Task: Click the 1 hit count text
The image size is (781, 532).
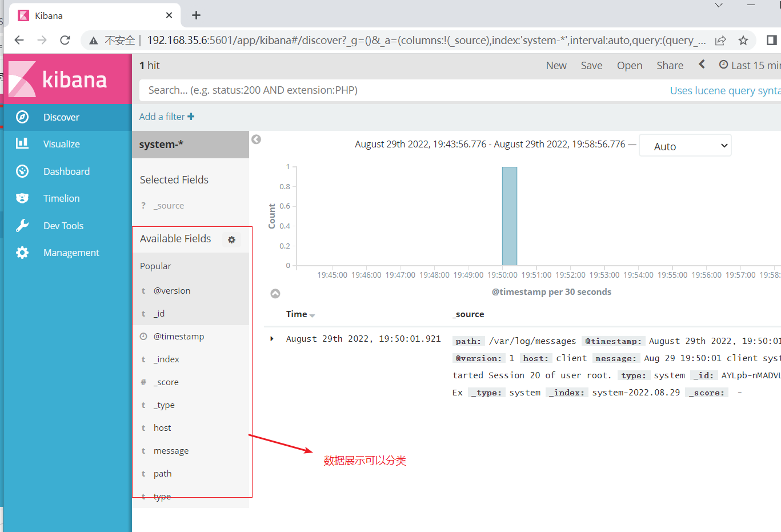Action: click(x=150, y=66)
